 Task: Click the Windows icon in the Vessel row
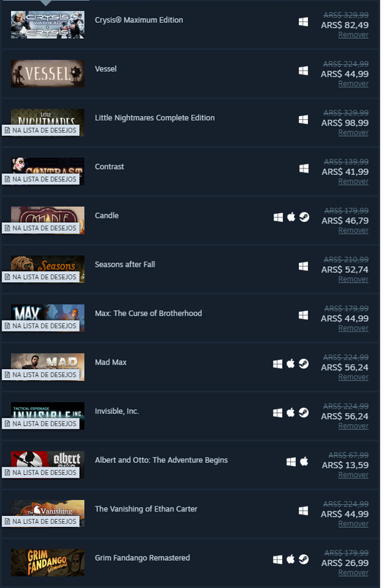click(303, 71)
